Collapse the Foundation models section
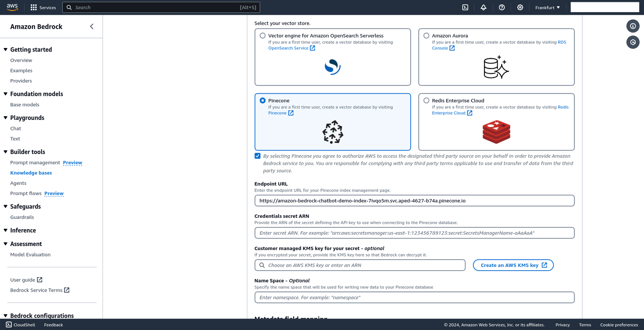644x330 pixels. [x=6, y=94]
